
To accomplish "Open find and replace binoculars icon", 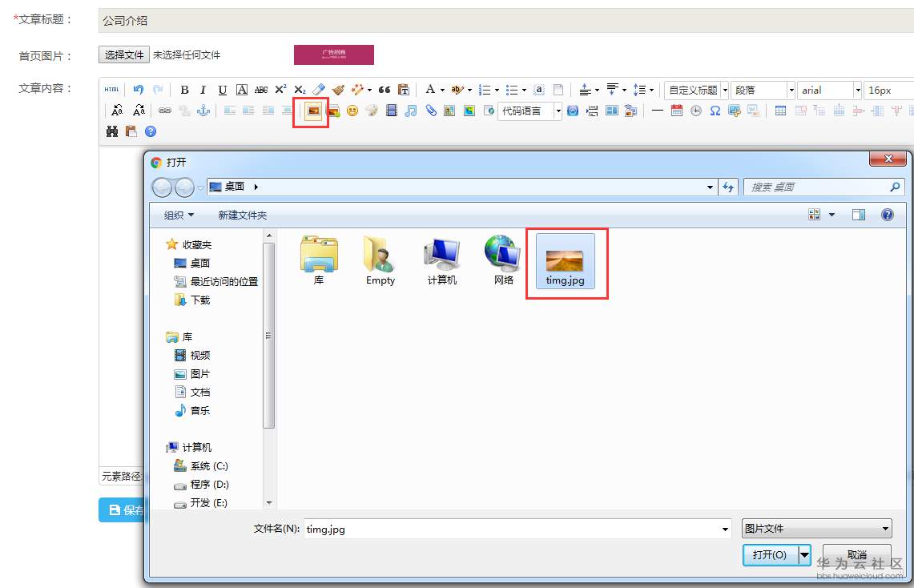I will [x=112, y=131].
